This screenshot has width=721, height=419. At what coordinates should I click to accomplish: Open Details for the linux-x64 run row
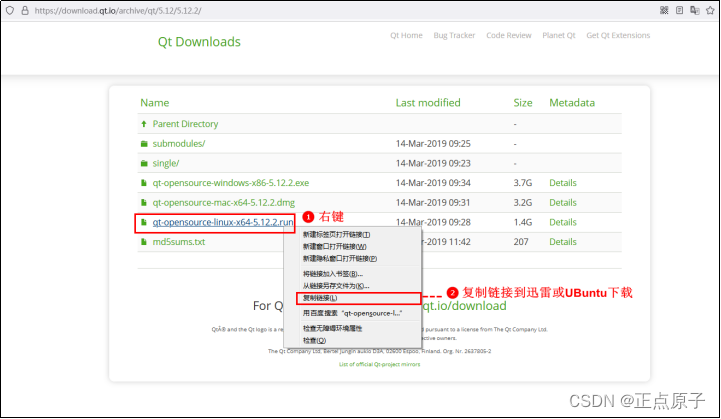pyautogui.click(x=563, y=222)
